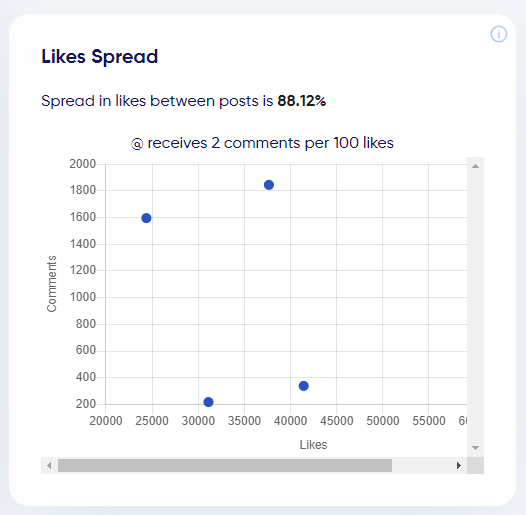Viewport: 526px width, 515px height.
Task: Click the 2000 y-axis tick label
Action: pyautogui.click(x=83, y=164)
